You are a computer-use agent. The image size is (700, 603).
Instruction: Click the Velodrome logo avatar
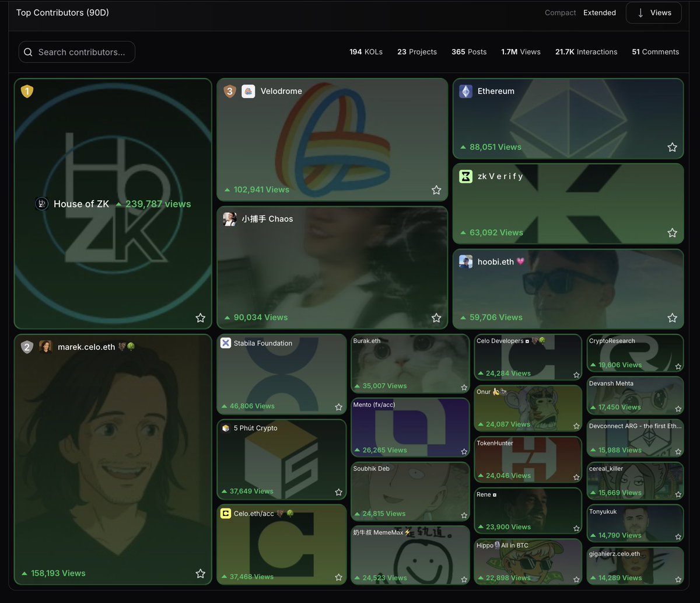[249, 92]
